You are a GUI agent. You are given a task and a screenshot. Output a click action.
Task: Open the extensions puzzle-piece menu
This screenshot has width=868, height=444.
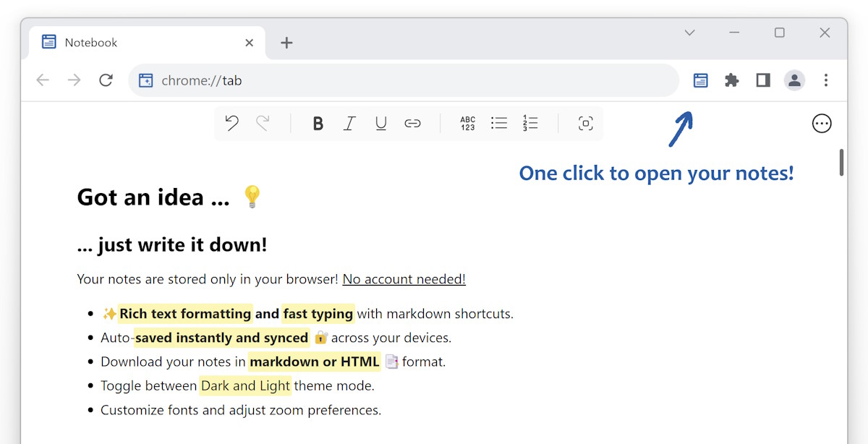click(x=731, y=80)
